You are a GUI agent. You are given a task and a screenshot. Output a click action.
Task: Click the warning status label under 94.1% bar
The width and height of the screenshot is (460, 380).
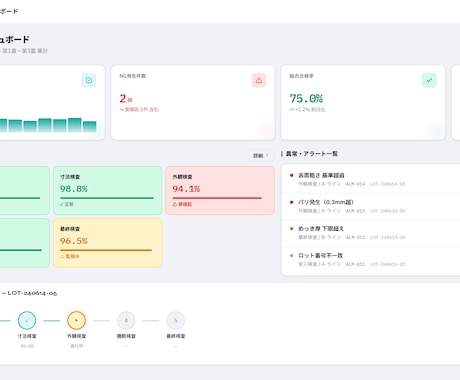pos(182,204)
